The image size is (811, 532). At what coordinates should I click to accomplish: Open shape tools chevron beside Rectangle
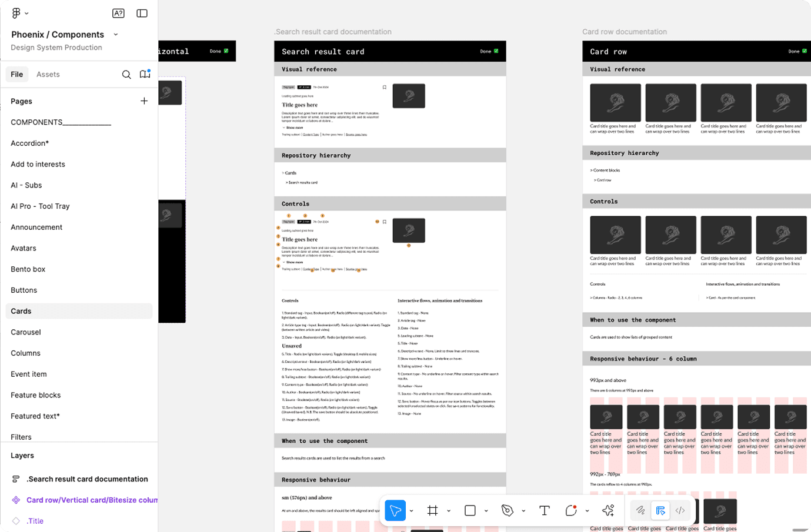[486, 511]
